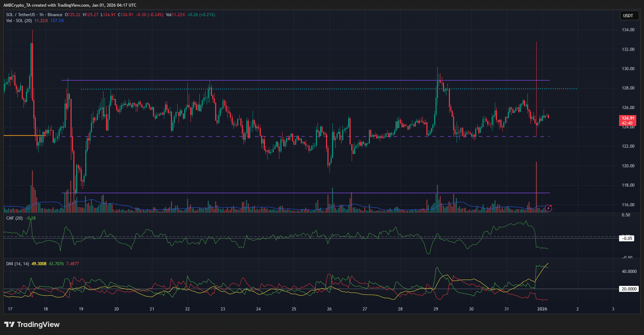Viewport: 644px width, 335px height.
Task: Click the 29 date label on time axis
Action: click(x=436, y=309)
